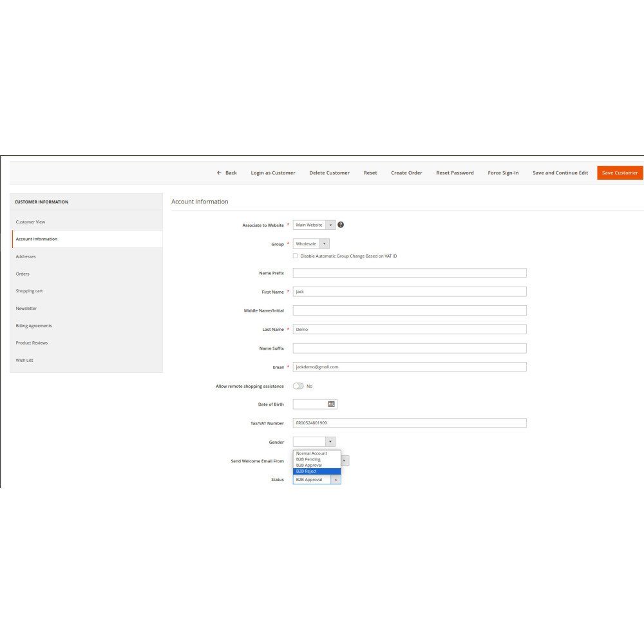
Task: Open Wish List tab
Action: click(87, 360)
